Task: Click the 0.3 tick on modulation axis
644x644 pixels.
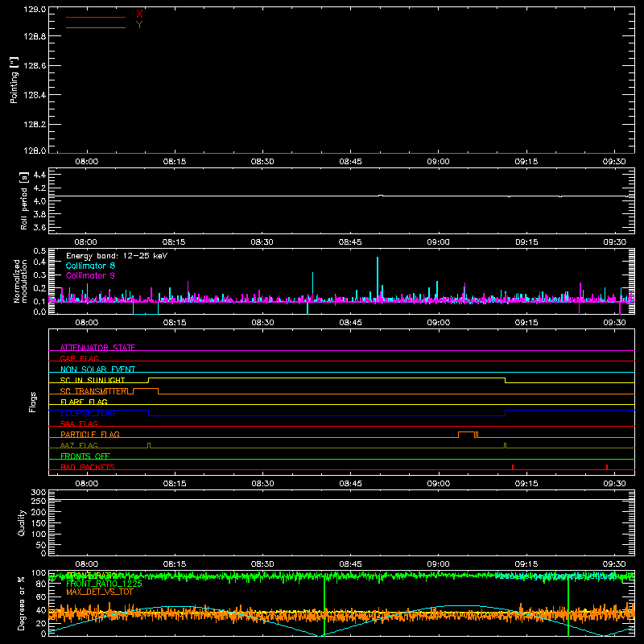Action: click(39, 275)
